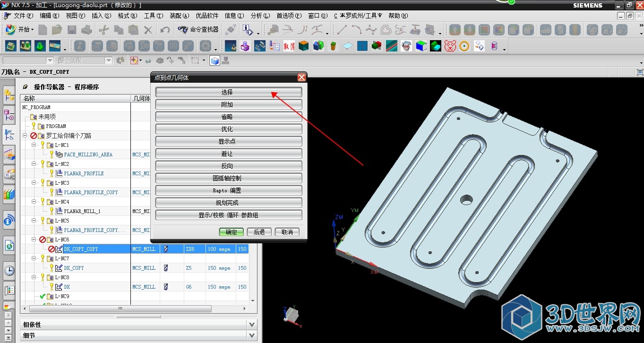Click 显示/校核 循环 参数组 button
This screenshot has height=343, width=644.
point(229,215)
